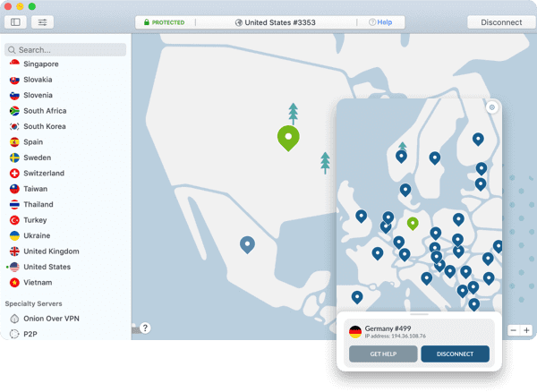Open the preferences sliders icon
Screen dimensions: 537x392
pos(42,22)
